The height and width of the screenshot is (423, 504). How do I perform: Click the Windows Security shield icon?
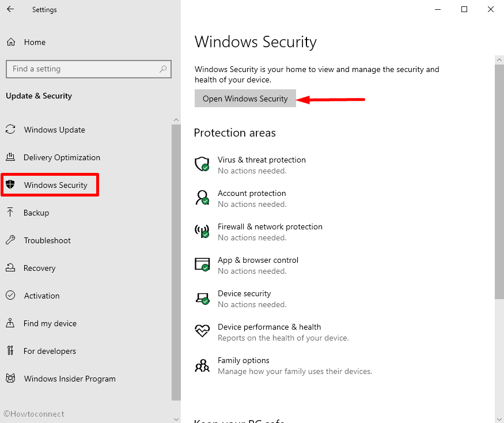click(10, 184)
